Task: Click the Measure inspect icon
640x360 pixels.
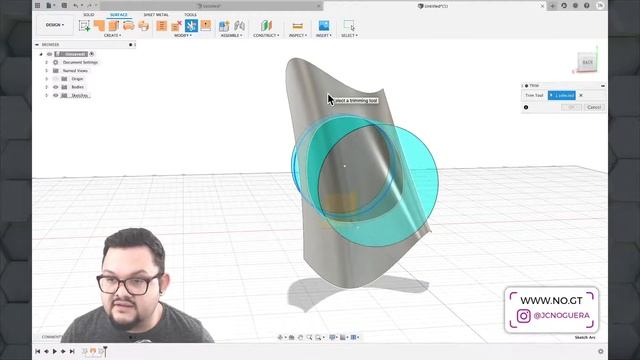Action: click(x=298, y=26)
